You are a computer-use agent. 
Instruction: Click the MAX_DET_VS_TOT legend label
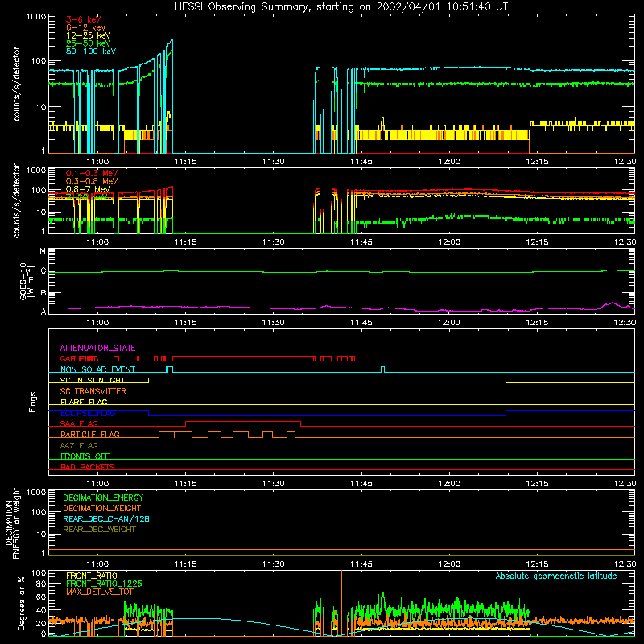(99, 592)
